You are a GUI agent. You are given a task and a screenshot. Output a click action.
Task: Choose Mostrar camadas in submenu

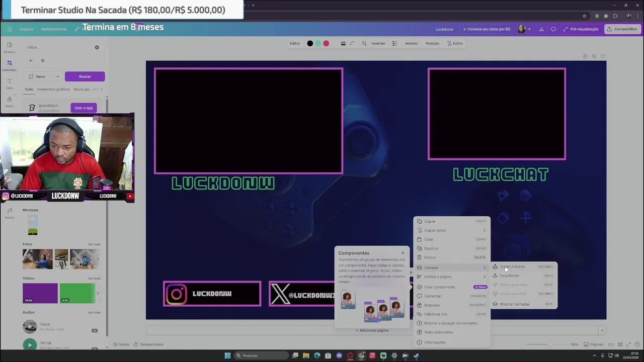point(524,304)
